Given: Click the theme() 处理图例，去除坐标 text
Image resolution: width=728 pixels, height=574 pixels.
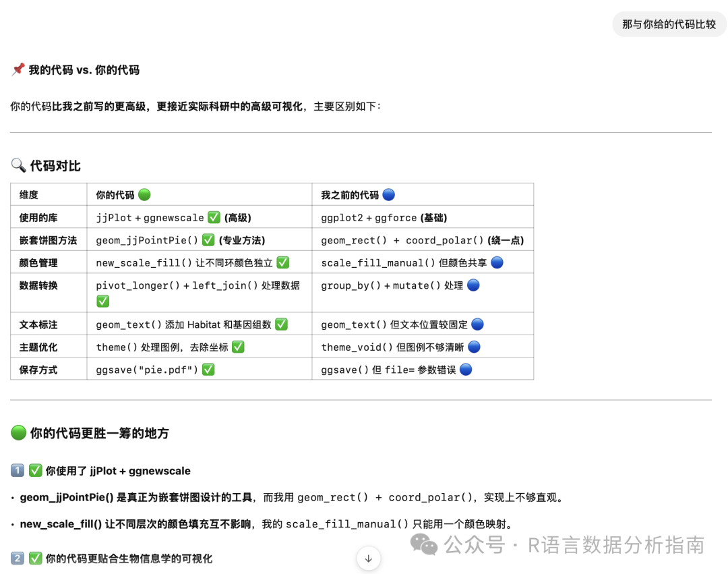Looking at the screenshot, I should 162,347.
